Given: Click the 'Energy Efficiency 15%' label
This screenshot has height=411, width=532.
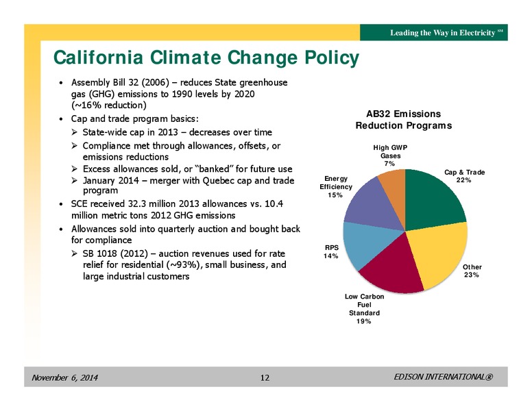Looking at the screenshot, I should (336, 187).
